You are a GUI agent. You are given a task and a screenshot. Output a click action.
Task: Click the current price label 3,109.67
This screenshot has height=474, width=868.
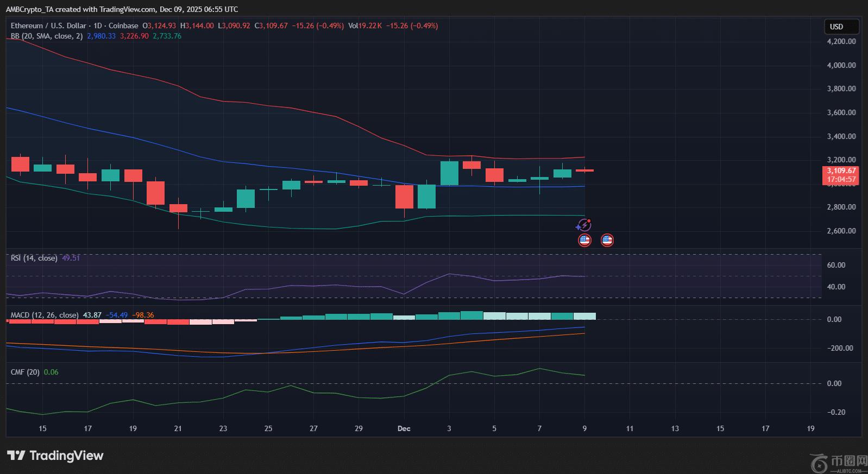841,170
